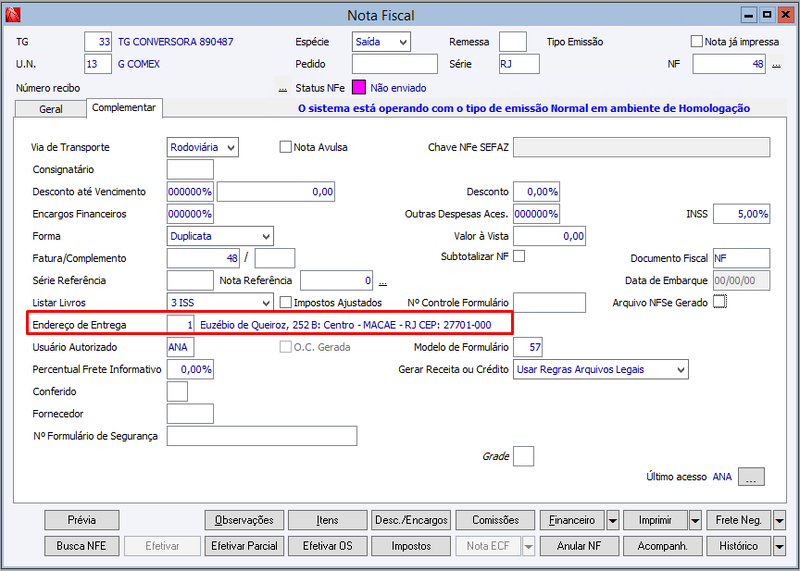
Task: Click the Efetivar Parcial button
Action: [x=244, y=546]
